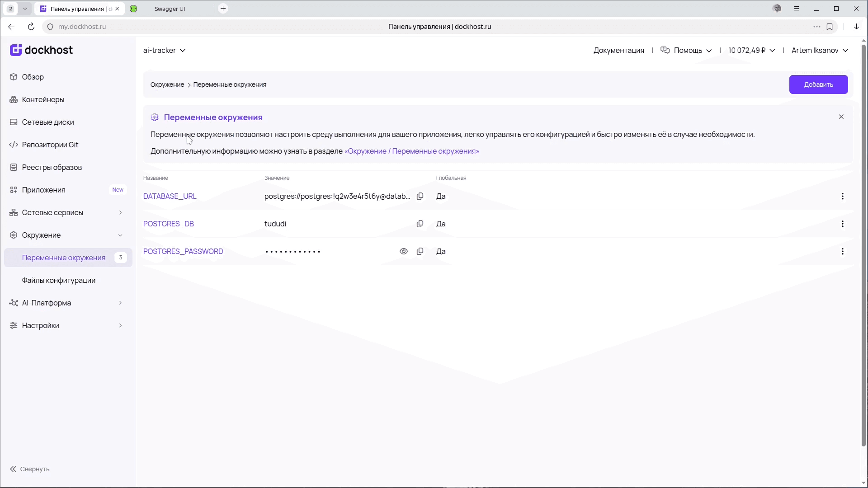This screenshot has width=868, height=488.
Task: Open the tab list dropdown arrow
Action: click(x=25, y=9)
